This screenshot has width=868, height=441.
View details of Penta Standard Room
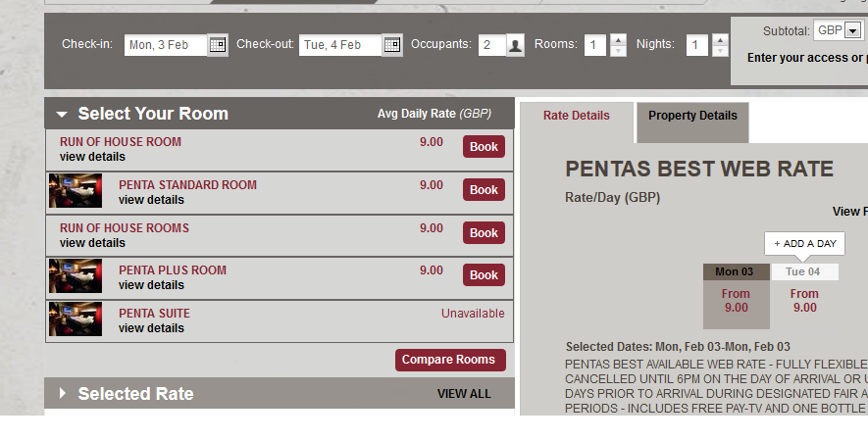click(x=151, y=200)
